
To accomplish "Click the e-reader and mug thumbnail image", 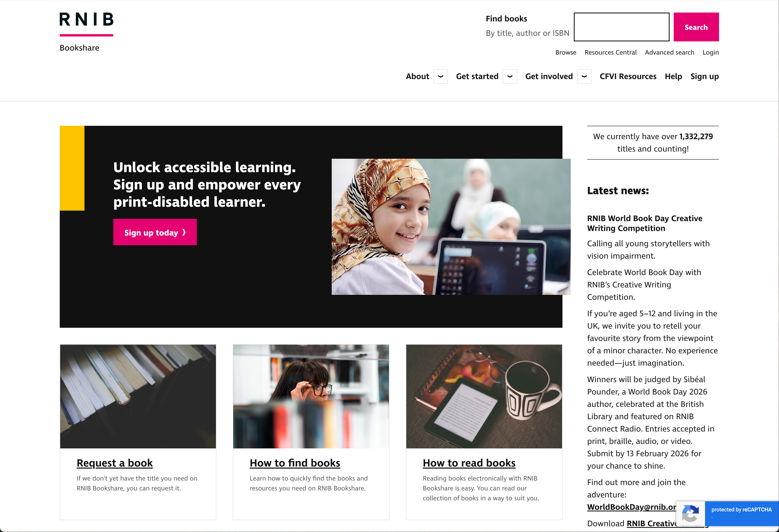I will point(484,397).
